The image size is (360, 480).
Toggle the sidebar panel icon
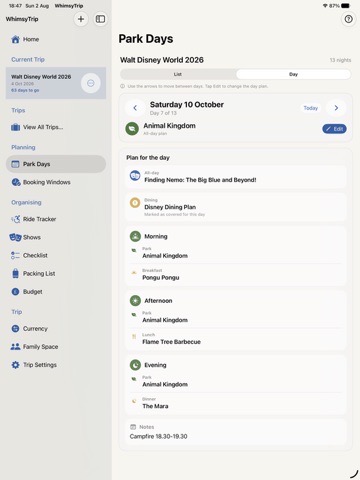[100, 19]
